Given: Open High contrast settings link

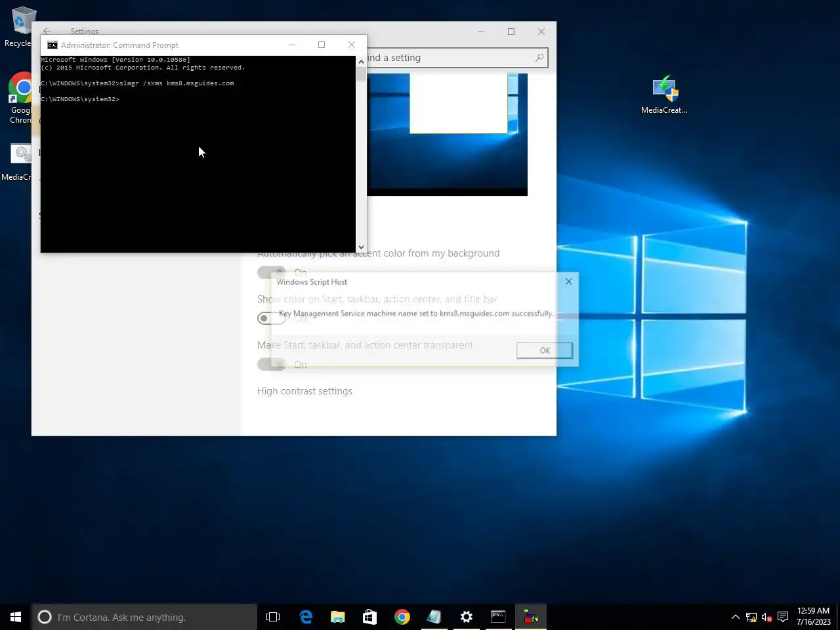Looking at the screenshot, I should pyautogui.click(x=304, y=391).
